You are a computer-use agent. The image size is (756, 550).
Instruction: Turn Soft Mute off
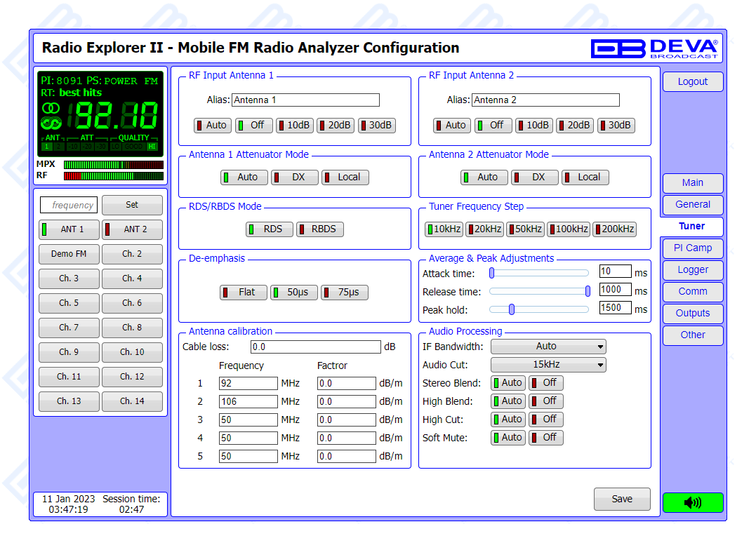(546, 437)
